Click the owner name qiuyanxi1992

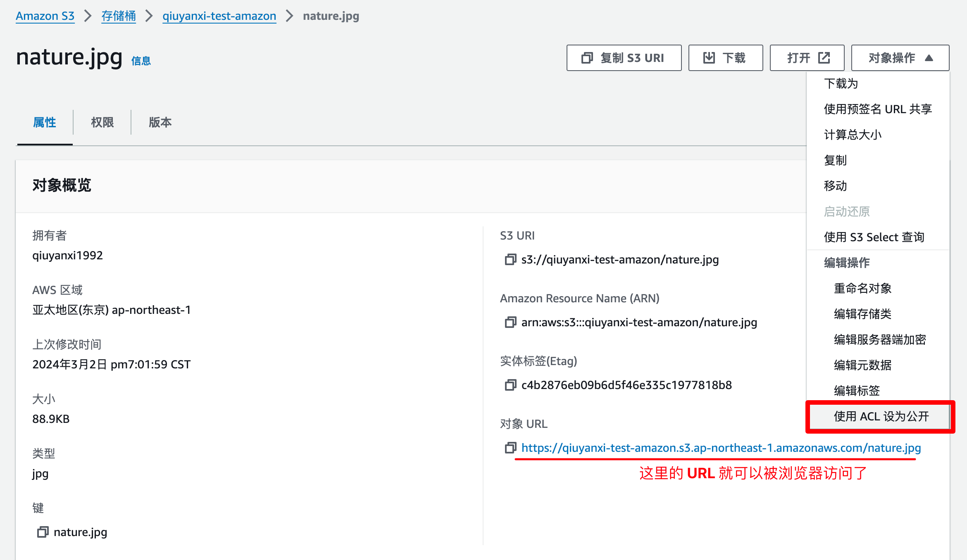coord(67,255)
